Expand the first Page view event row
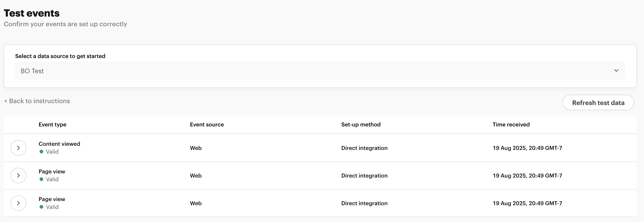The image size is (644, 222). click(18, 175)
